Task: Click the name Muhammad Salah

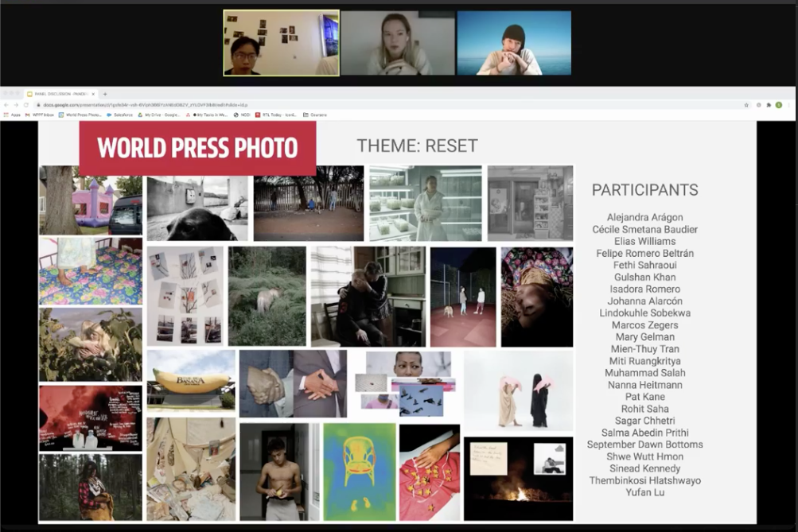Action: point(644,373)
